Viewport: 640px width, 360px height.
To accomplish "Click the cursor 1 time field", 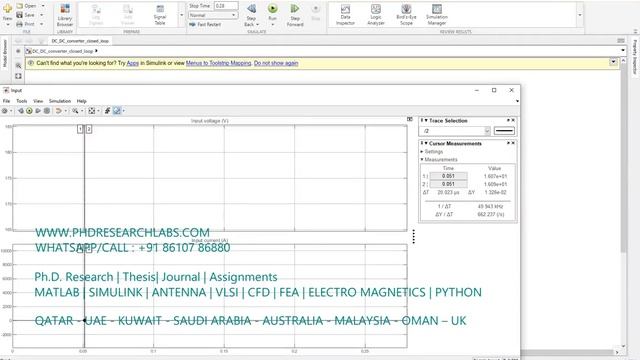I will tap(448, 176).
